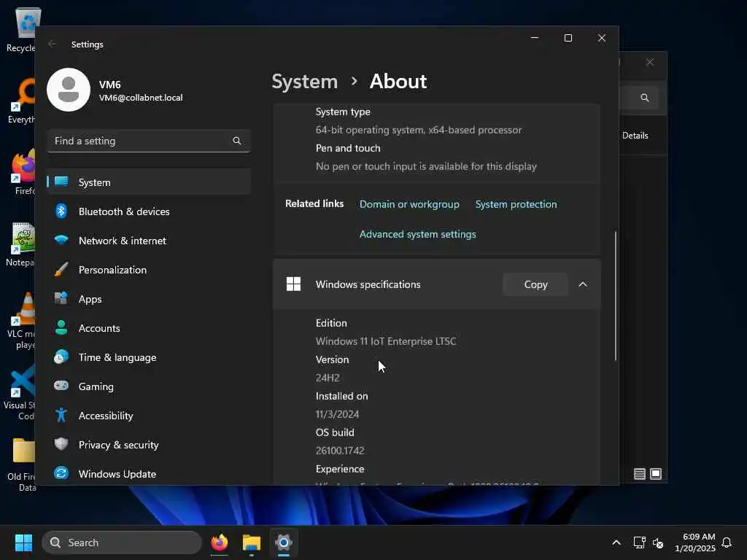747x560 pixels.
Task: Click the taskbar Search box
Action: pos(122,542)
